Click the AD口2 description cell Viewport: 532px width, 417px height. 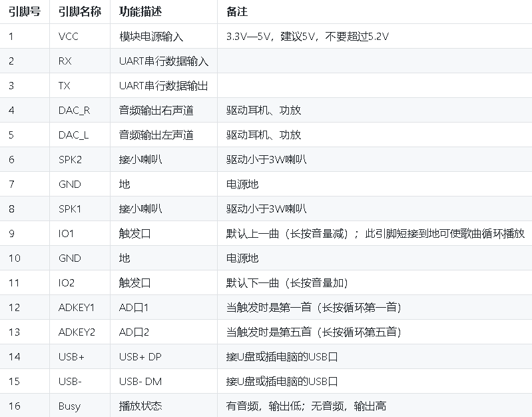click(x=134, y=332)
